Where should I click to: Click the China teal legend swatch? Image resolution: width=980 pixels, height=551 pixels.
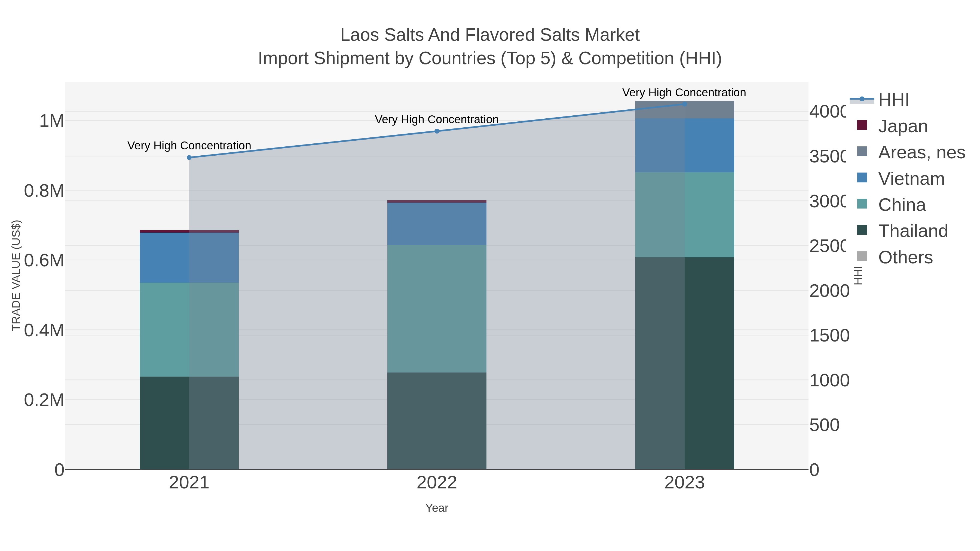tap(862, 204)
